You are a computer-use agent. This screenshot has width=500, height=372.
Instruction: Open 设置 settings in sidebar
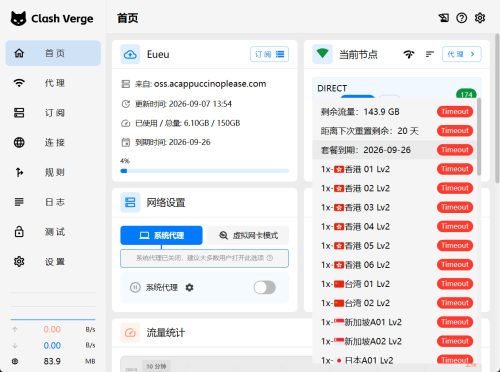(53, 261)
